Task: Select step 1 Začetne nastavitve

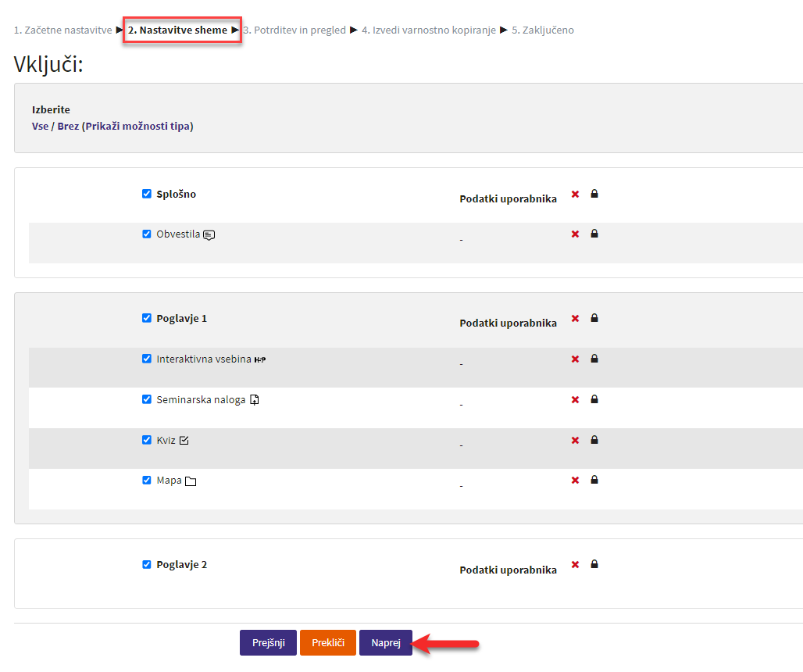Action: tap(63, 30)
